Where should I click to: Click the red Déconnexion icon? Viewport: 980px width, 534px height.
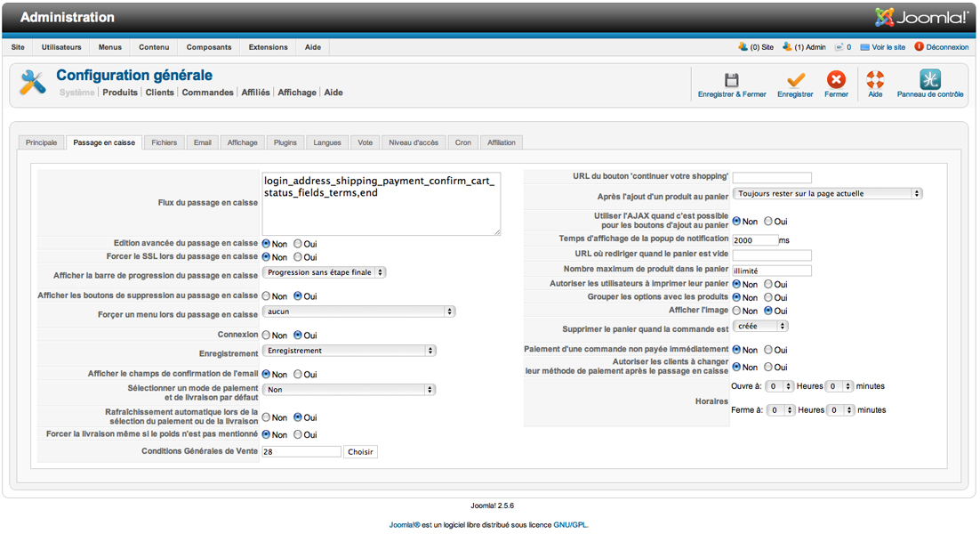pos(919,47)
